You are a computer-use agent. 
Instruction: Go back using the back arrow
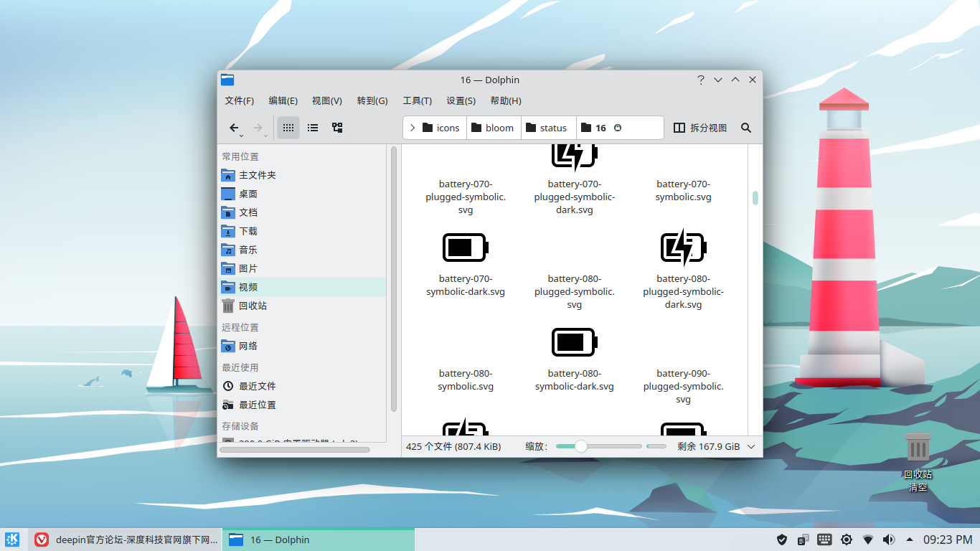(x=234, y=128)
